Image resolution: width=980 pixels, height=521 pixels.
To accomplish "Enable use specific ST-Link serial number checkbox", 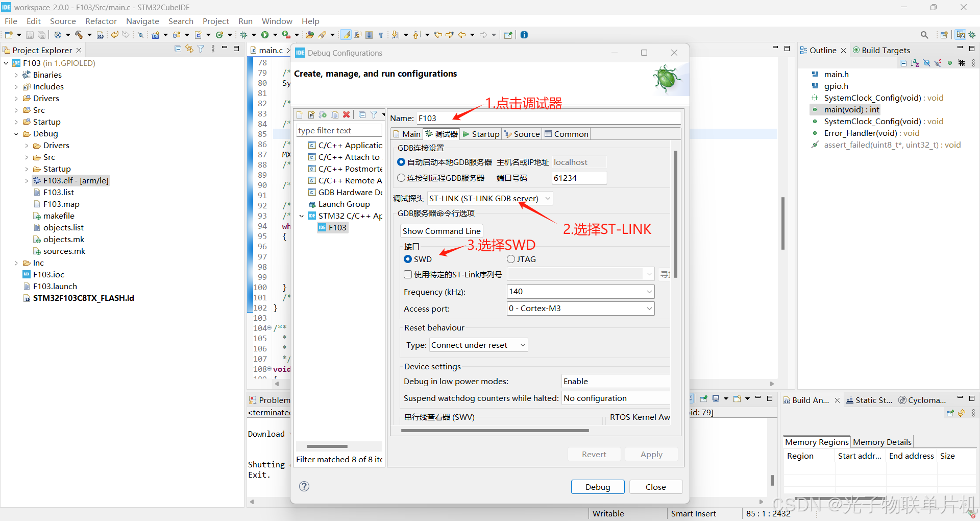I will 408,274.
